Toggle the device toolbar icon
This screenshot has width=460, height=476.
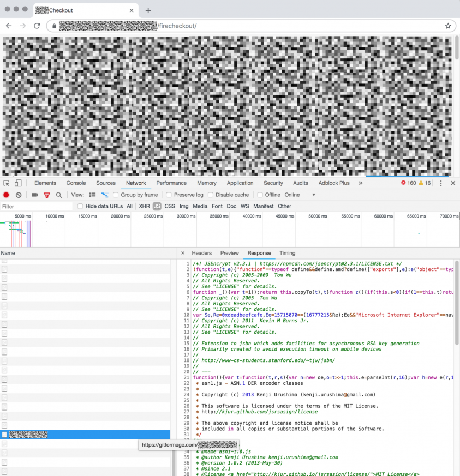coord(18,183)
